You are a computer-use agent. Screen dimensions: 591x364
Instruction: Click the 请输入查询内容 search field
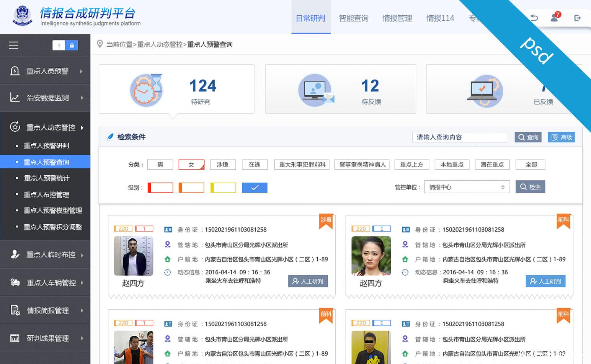click(x=459, y=137)
